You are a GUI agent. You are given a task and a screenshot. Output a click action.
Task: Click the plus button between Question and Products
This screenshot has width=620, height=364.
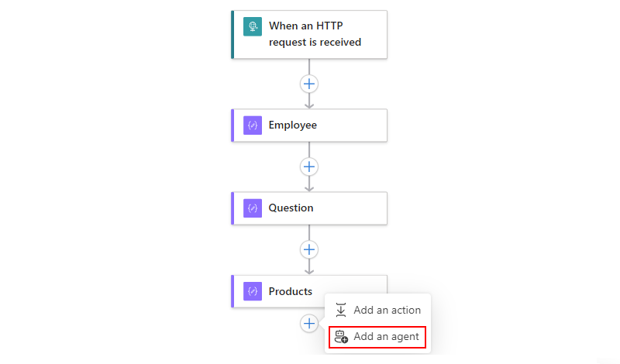tap(309, 250)
